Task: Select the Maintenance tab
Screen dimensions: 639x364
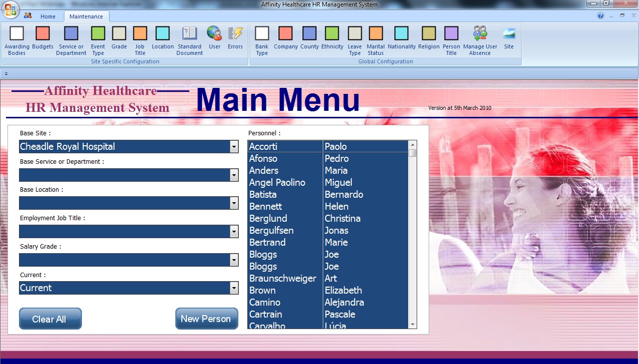Action: point(86,16)
